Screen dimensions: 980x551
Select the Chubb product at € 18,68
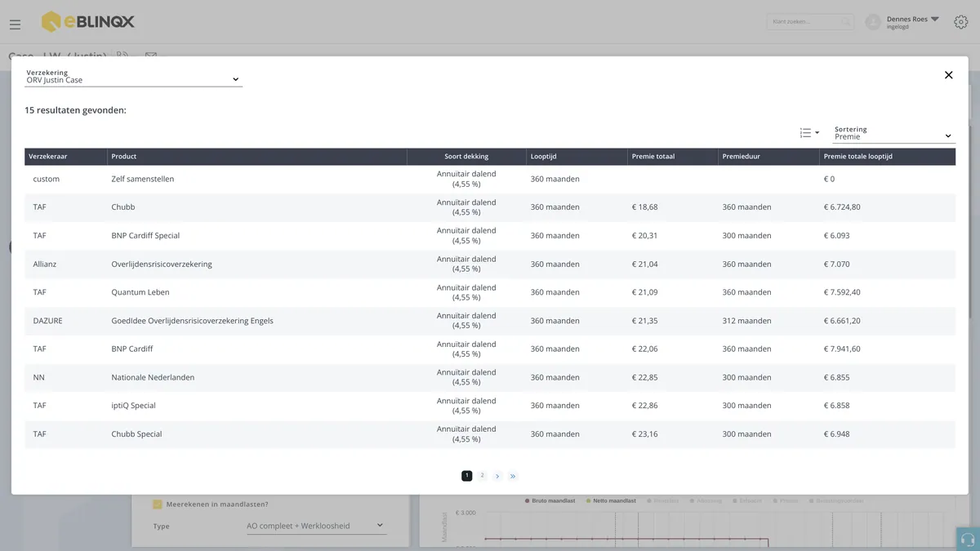[490, 207]
